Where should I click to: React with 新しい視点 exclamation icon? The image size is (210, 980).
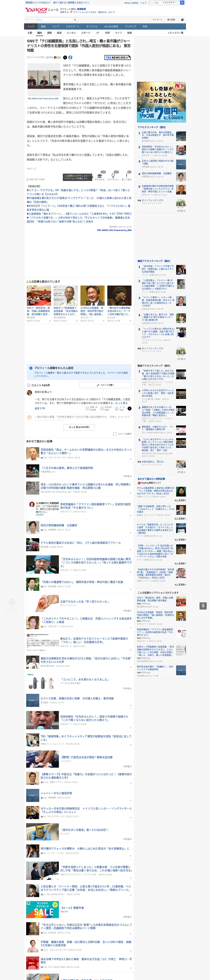[127, 176]
